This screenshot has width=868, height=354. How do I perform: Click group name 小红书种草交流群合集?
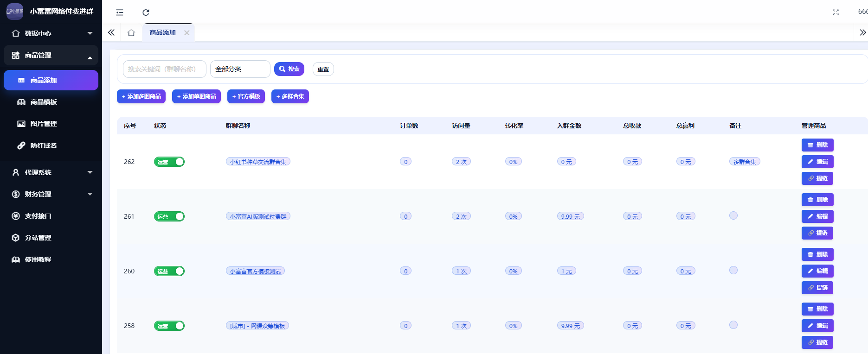258,162
